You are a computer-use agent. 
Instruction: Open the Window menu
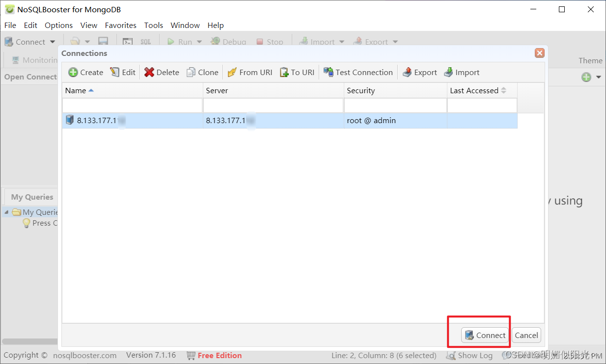pos(185,25)
